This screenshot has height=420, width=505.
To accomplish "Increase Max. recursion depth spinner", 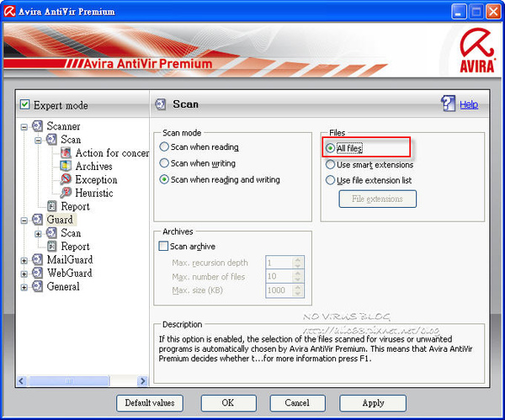I will pos(298,259).
